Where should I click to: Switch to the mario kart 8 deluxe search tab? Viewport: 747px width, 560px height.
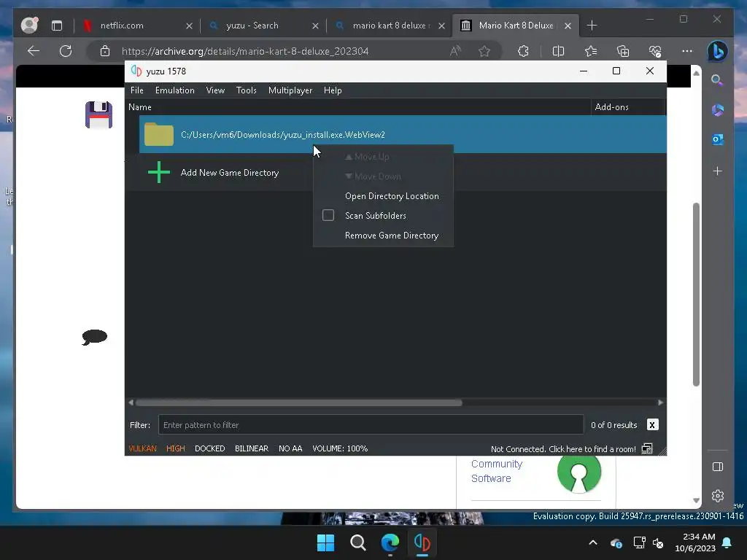[390, 26]
